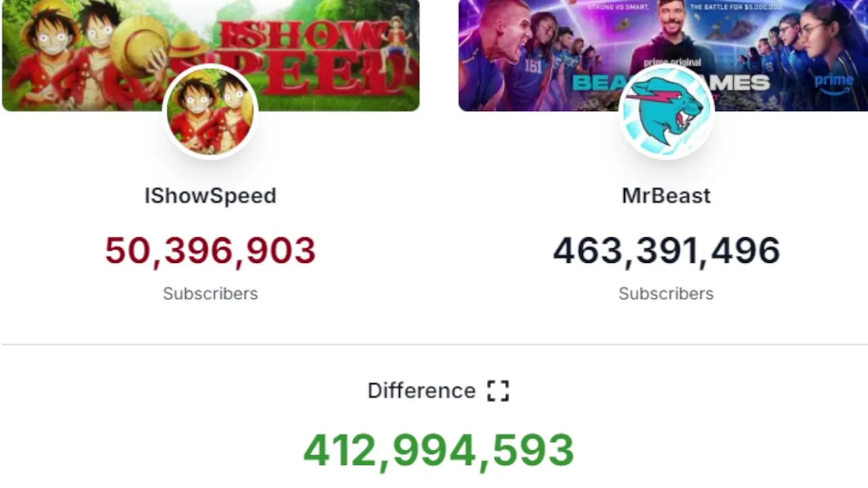Click the green difference count 412,994,593
This screenshot has height=488, width=868.
438,451
